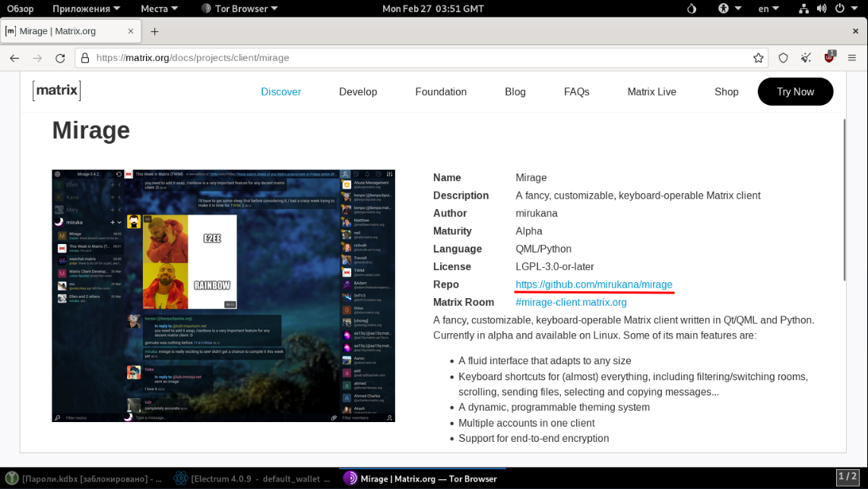The width and height of the screenshot is (868, 489).
Task: Expand the Места menu
Action: click(159, 8)
